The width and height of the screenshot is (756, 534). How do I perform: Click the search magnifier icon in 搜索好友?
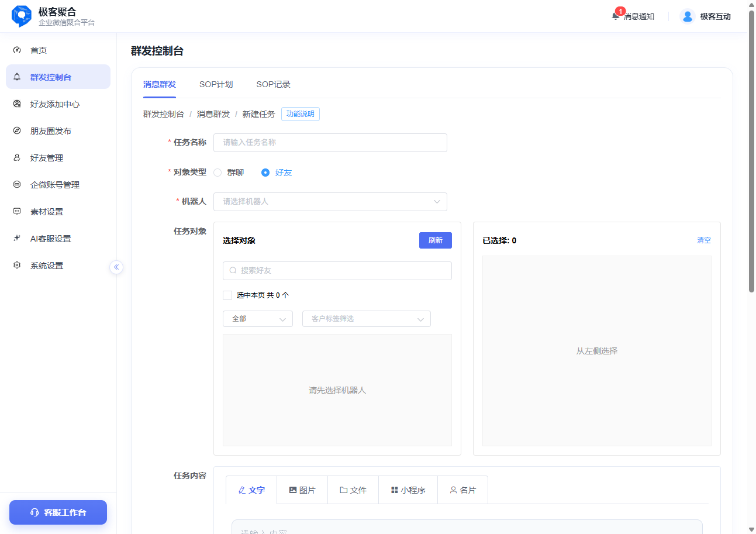[233, 271]
